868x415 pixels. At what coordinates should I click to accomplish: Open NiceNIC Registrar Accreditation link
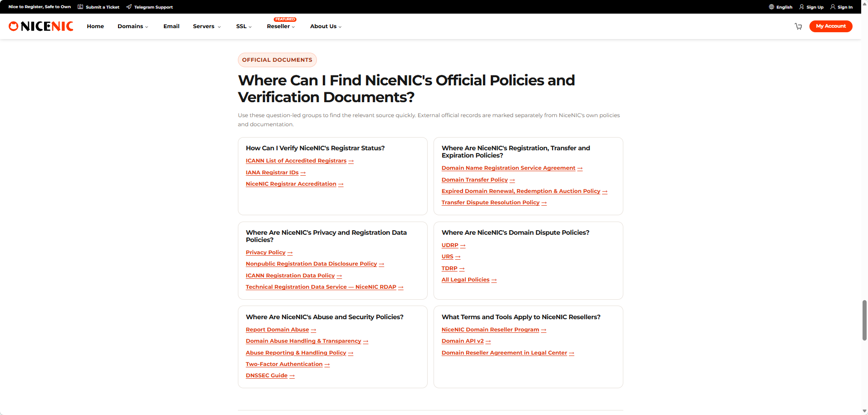tap(295, 184)
